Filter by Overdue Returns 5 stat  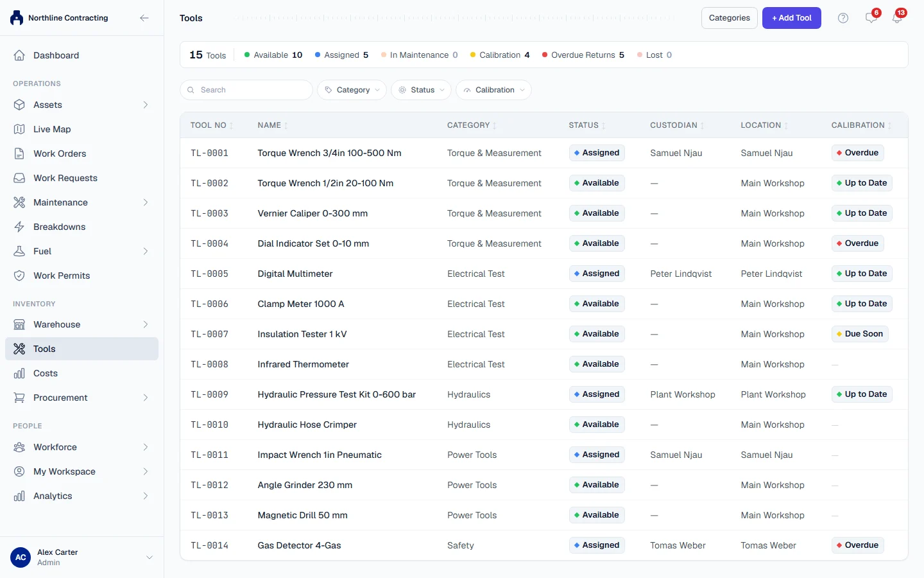pos(583,55)
